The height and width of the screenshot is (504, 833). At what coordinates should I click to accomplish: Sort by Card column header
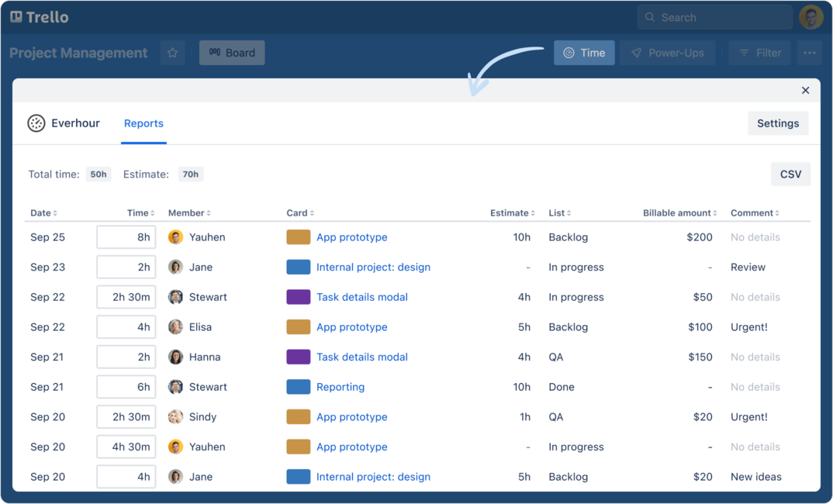coord(300,213)
